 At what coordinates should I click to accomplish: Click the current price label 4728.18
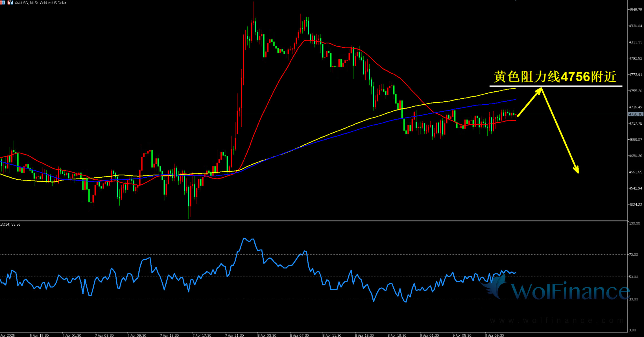pos(636,114)
